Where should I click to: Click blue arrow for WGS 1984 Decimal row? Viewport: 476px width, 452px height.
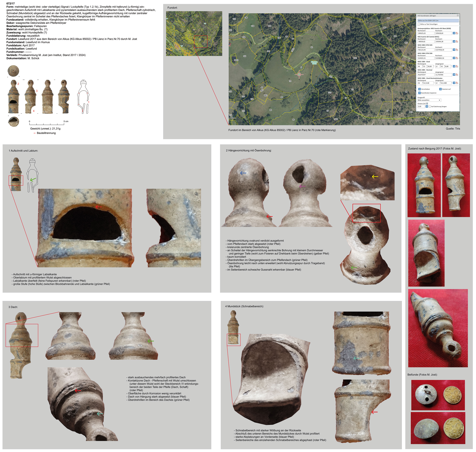click(454, 74)
